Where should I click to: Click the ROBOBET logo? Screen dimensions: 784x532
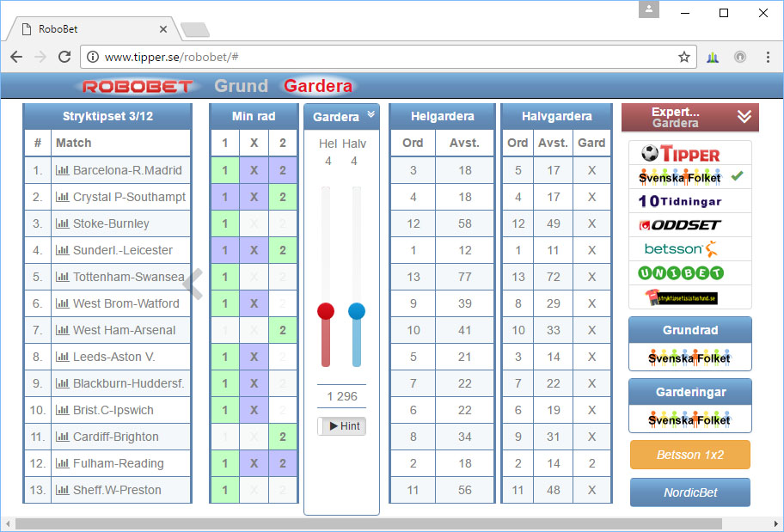pyautogui.click(x=138, y=86)
